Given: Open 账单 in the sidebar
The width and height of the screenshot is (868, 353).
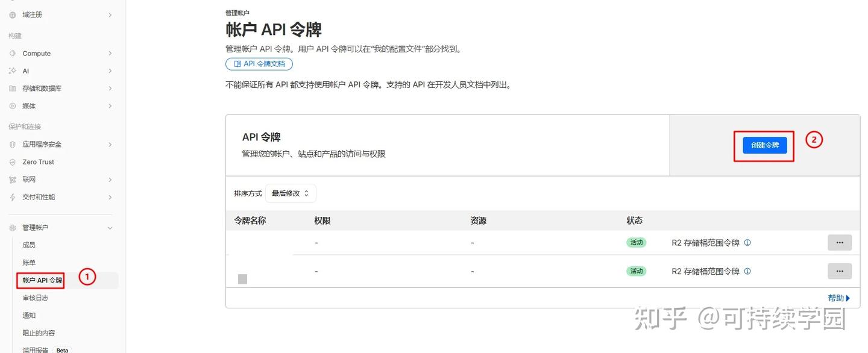Looking at the screenshot, I should coord(29,263).
